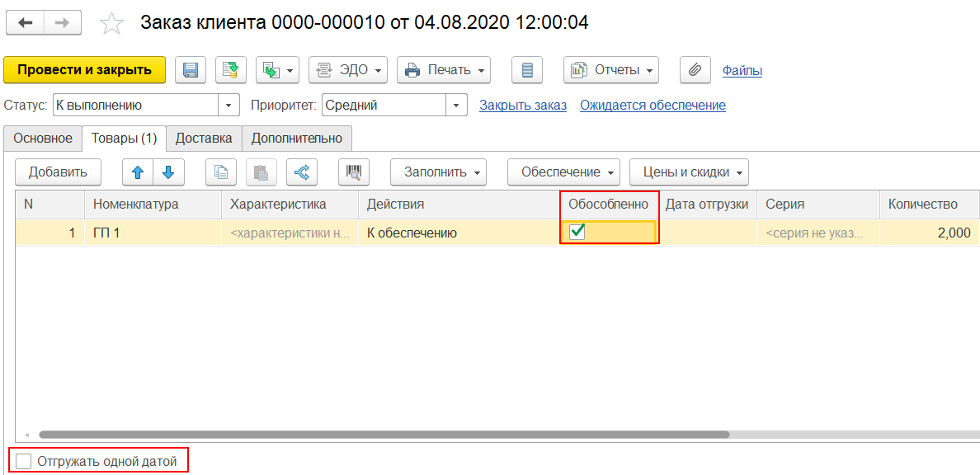Open the Печать print menu

444,70
